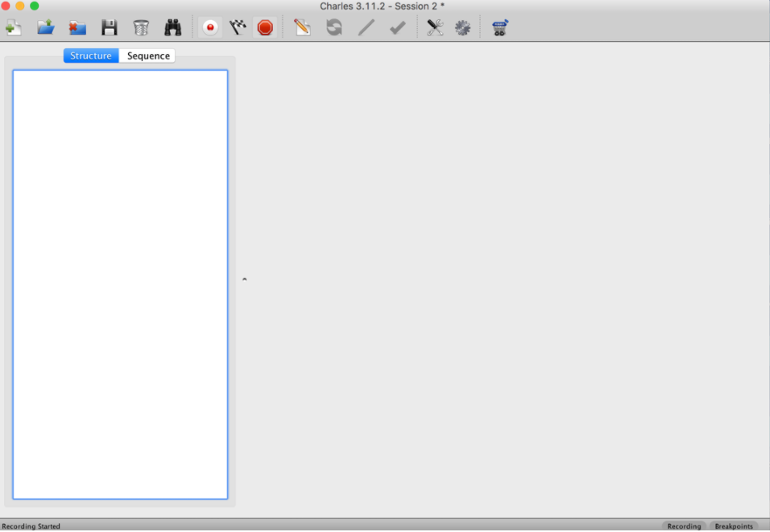The width and height of the screenshot is (770, 532).
Task: Click the shopping cart purchase icon
Action: 499,28
